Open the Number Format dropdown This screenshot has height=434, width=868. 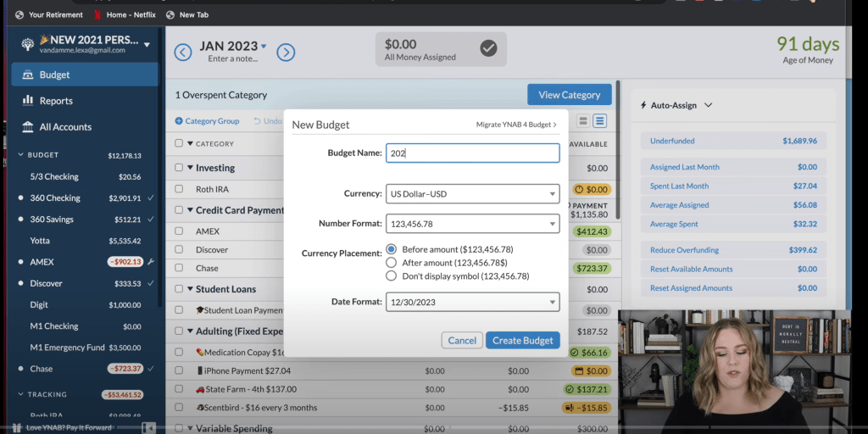pyautogui.click(x=472, y=224)
